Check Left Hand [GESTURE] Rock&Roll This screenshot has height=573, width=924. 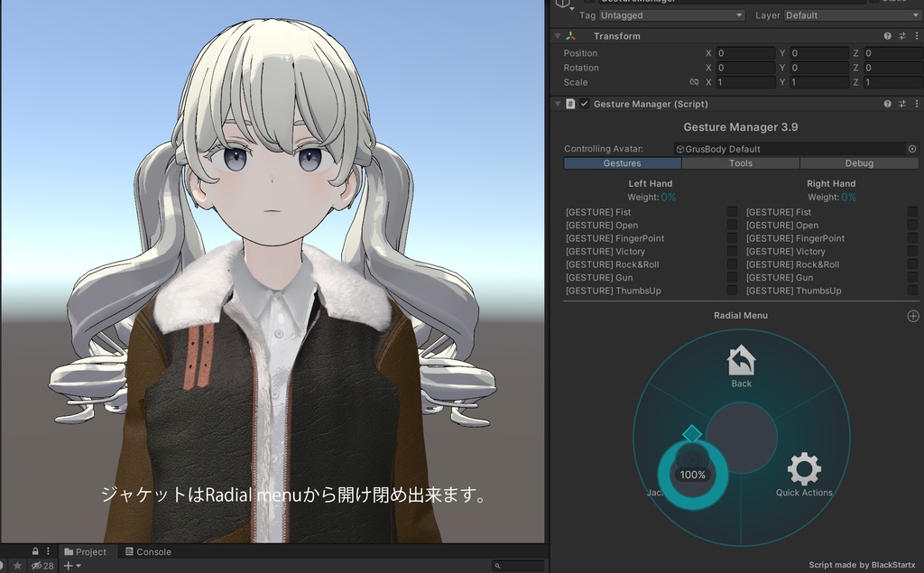(x=732, y=264)
